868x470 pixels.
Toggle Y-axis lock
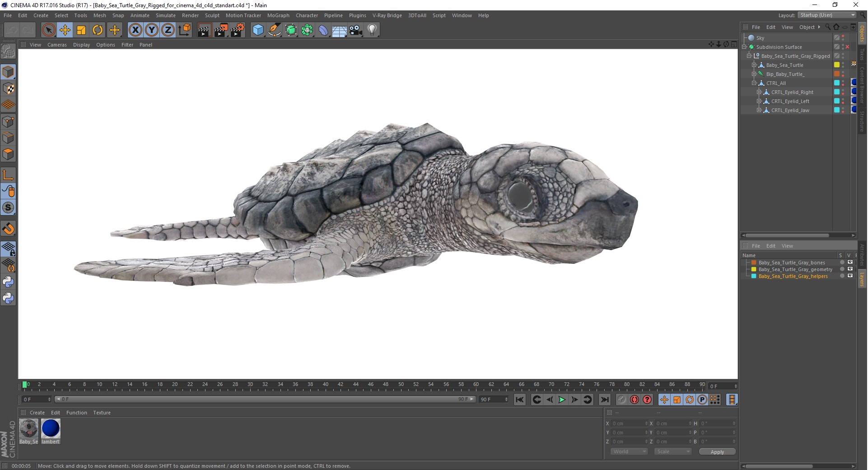coord(152,30)
